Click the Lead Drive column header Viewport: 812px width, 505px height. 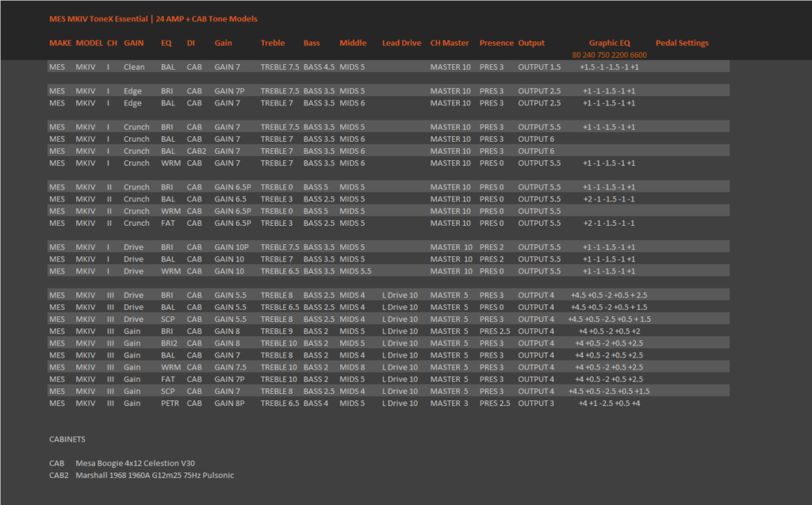click(402, 43)
